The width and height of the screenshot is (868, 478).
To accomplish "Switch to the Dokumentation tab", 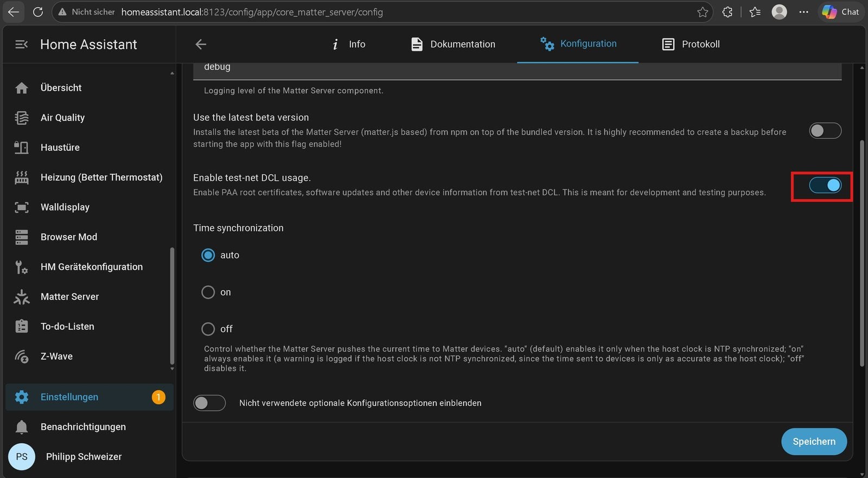I will (x=453, y=44).
